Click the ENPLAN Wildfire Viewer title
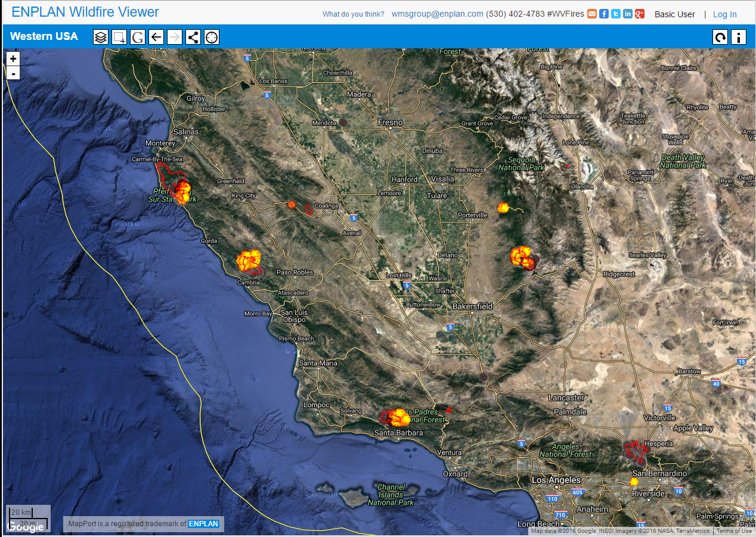The height and width of the screenshot is (537, 756). click(x=85, y=12)
